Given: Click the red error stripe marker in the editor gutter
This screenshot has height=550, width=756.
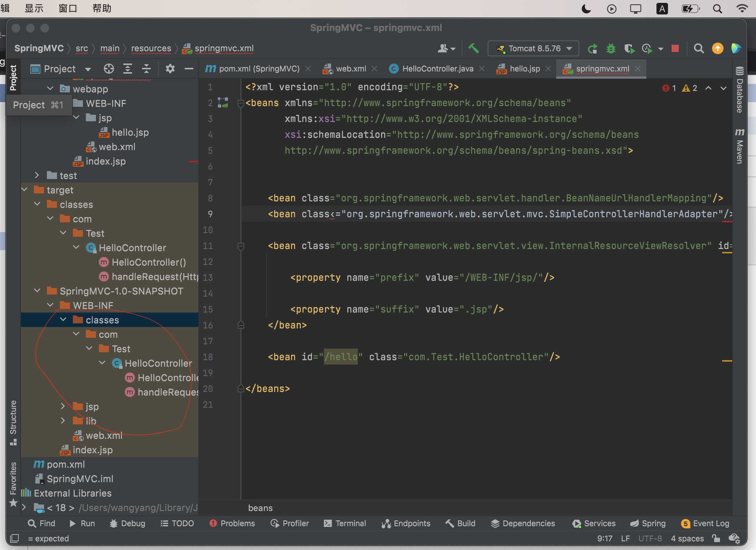Looking at the screenshot, I should click(x=727, y=221).
